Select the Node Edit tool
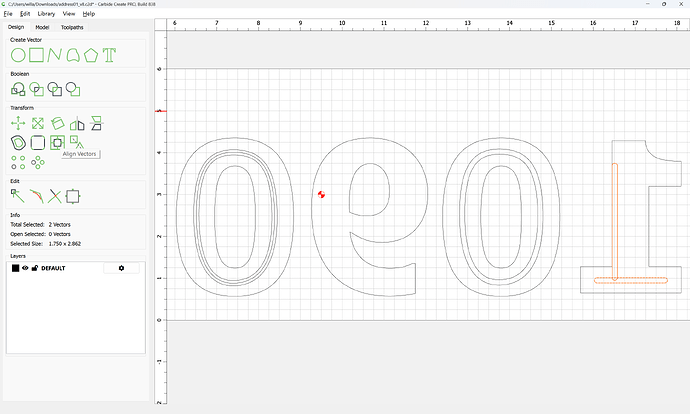Viewport: 690px width, 414px height. 18,196
